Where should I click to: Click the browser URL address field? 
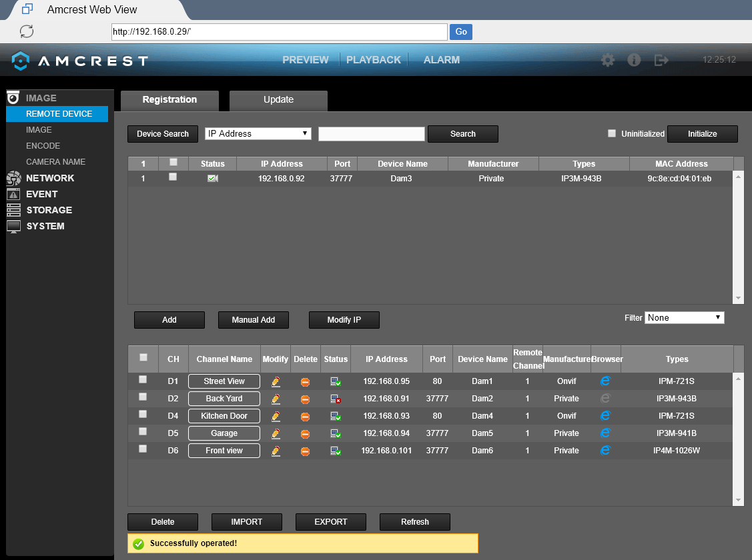(x=279, y=32)
